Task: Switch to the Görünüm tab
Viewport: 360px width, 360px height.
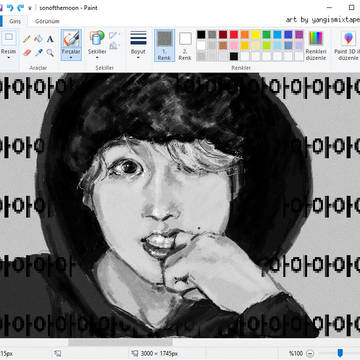Action: 47,21
